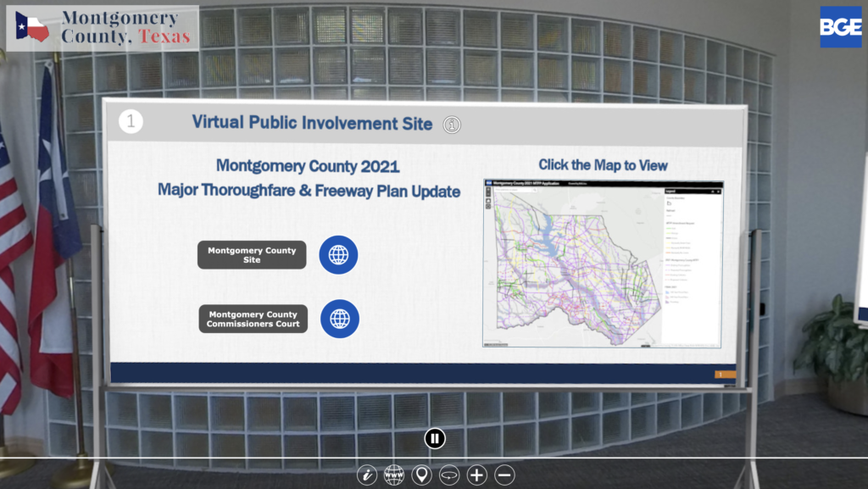Click the www globe icon in toolbar
This screenshot has height=489, width=868.
[394, 475]
